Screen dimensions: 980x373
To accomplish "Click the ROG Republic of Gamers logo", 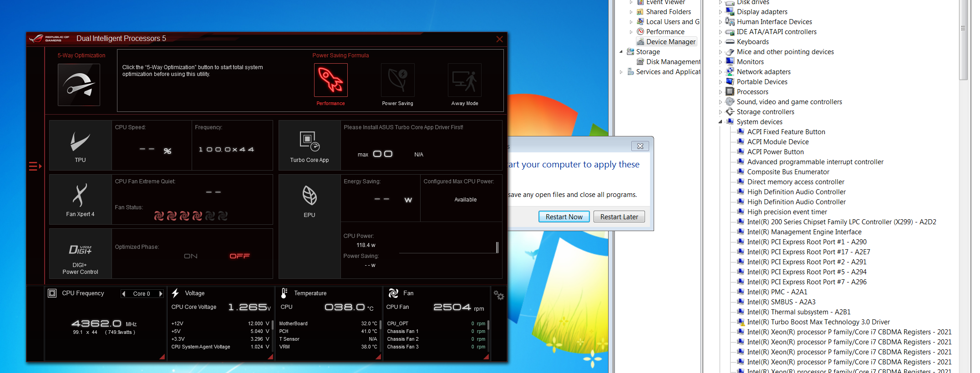I will pyautogui.click(x=49, y=39).
